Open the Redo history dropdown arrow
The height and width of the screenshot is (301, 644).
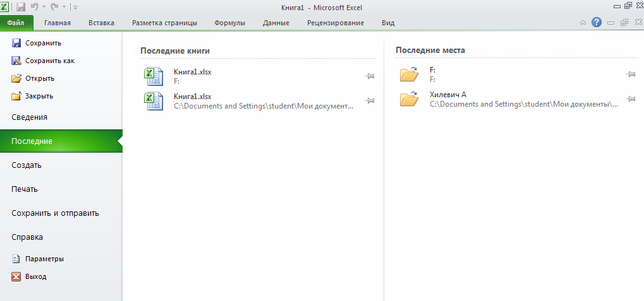point(64,8)
